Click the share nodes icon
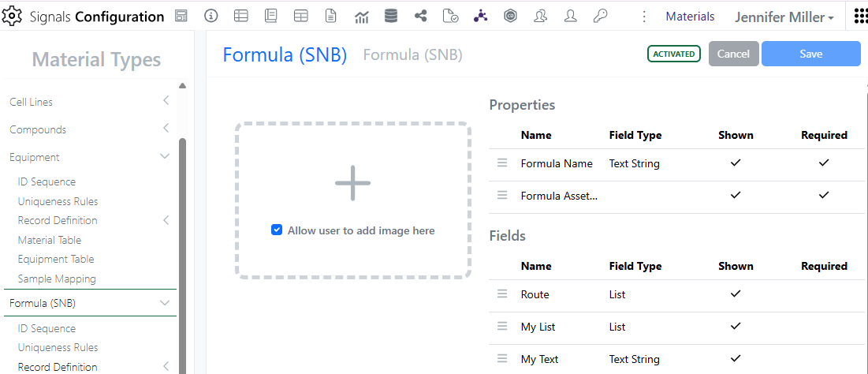Screen dimensions: 868x374 pos(421,16)
